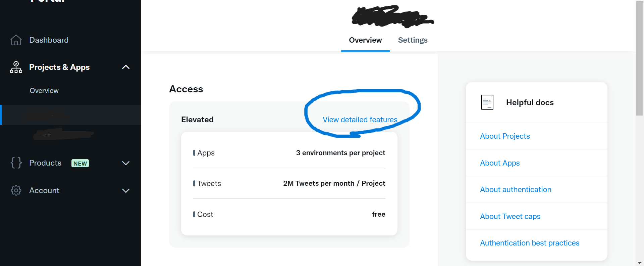The height and width of the screenshot is (266, 644).
Task: Click the Account gear icon
Action: (16, 190)
